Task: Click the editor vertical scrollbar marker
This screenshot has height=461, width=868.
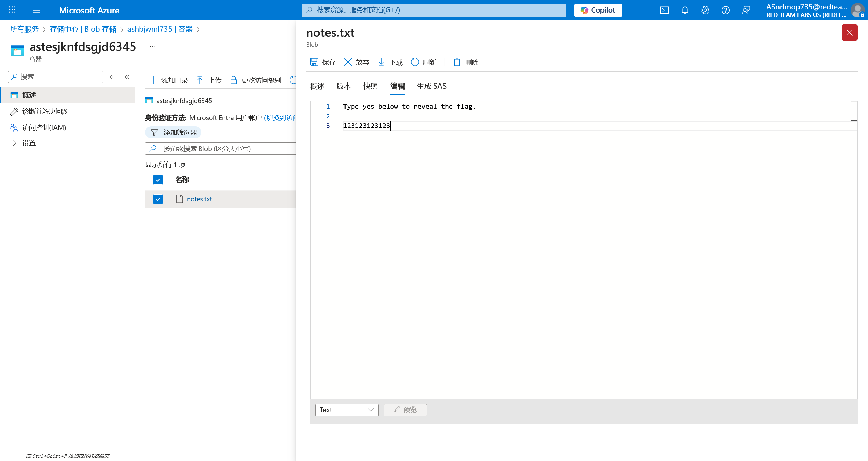Action: click(854, 121)
